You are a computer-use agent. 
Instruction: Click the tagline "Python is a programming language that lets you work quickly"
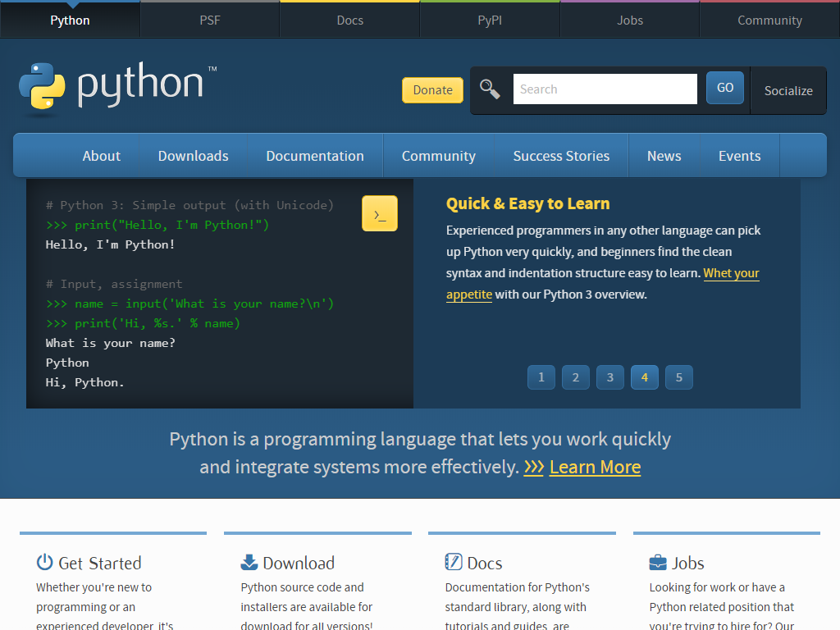[420, 440]
